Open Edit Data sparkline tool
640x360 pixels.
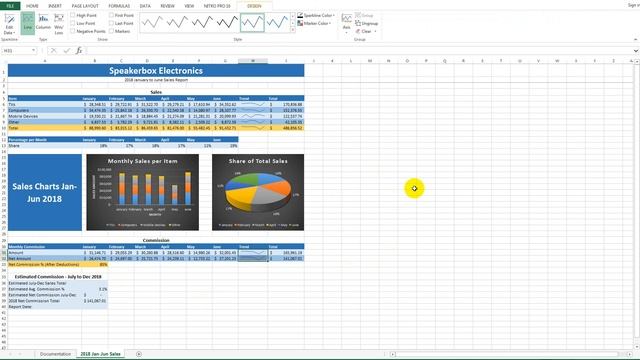(x=9, y=24)
